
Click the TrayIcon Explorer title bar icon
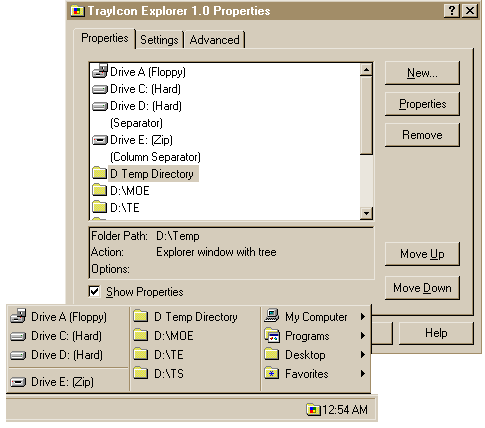(x=77, y=11)
